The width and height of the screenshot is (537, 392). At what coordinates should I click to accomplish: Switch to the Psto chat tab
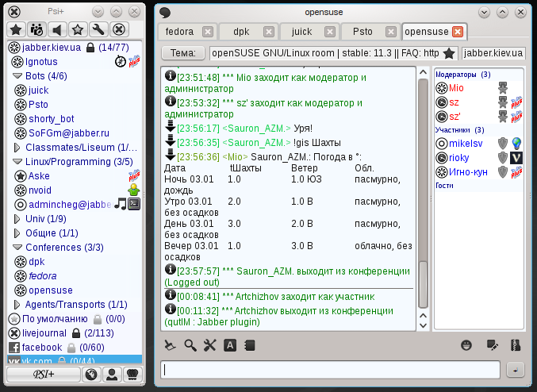(x=370, y=32)
